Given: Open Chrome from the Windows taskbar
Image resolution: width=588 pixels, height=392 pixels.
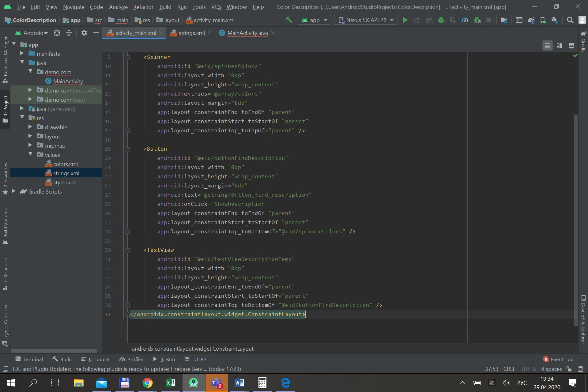Looking at the screenshot, I should pyautogui.click(x=147, y=383).
